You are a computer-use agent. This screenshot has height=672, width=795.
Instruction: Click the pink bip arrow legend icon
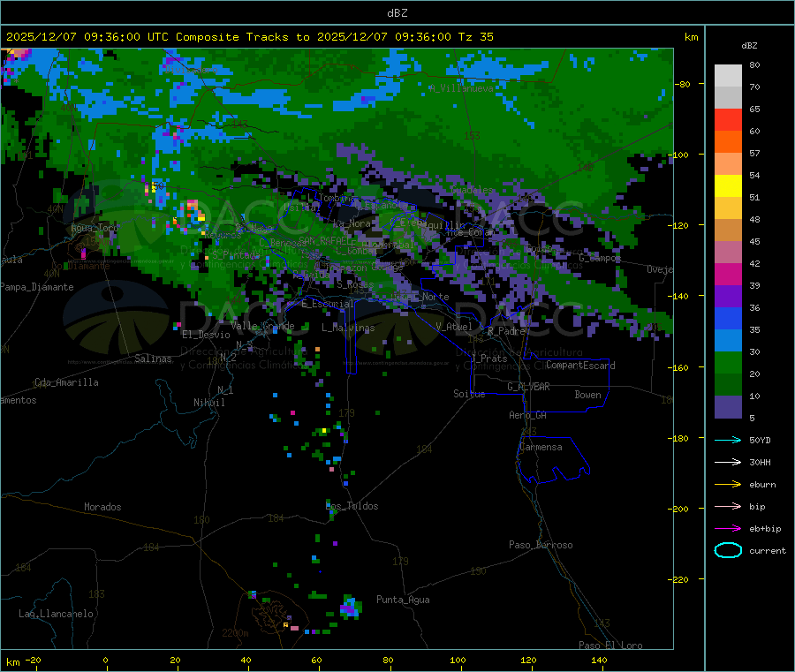click(728, 506)
